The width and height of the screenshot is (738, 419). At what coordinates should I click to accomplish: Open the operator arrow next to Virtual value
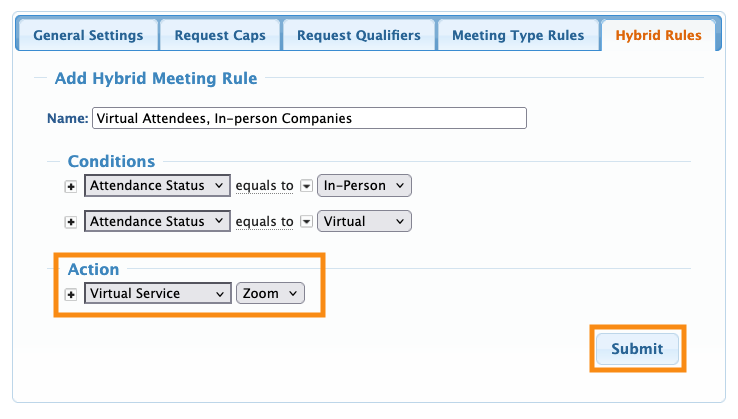coord(306,222)
